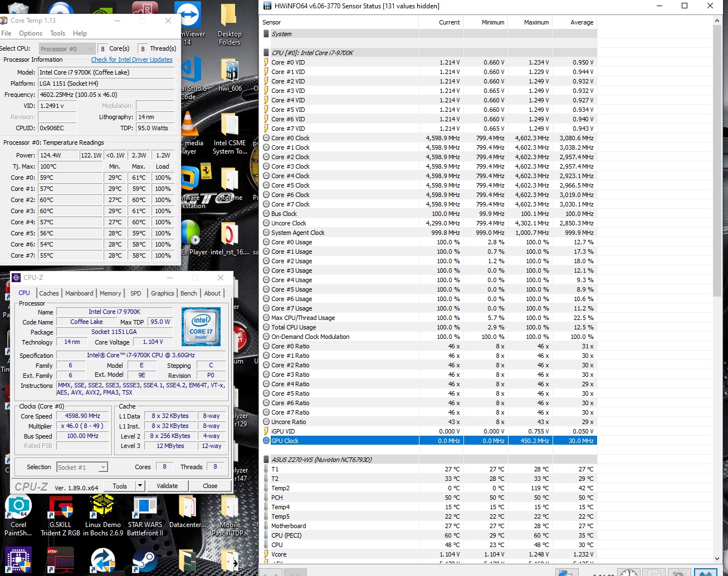728x576 pixels.
Task: Open the Tools dropdown arrow in CPU-Z
Action: (139, 486)
